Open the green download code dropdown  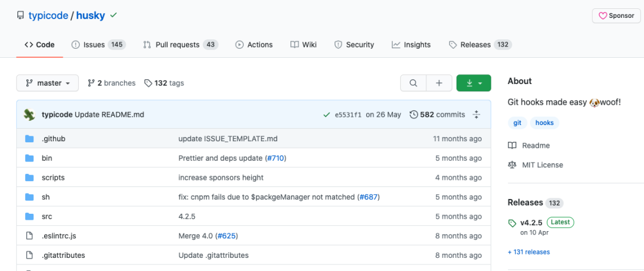473,83
